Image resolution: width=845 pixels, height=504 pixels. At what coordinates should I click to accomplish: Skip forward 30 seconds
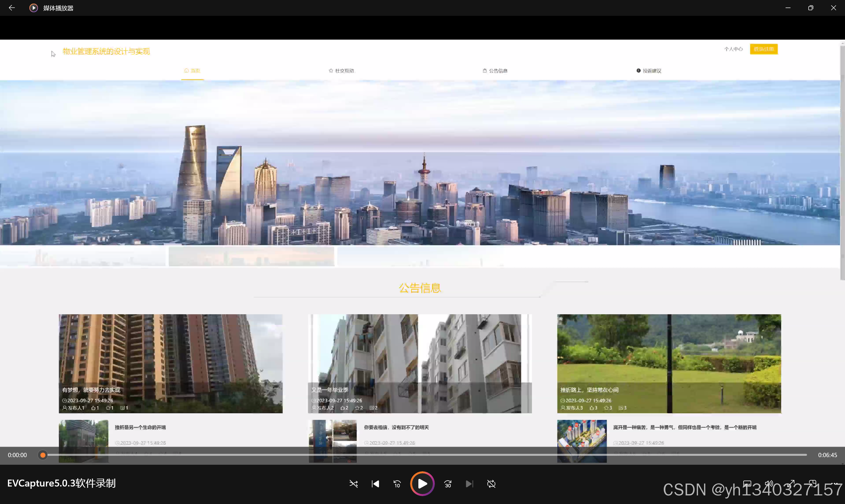point(447,484)
